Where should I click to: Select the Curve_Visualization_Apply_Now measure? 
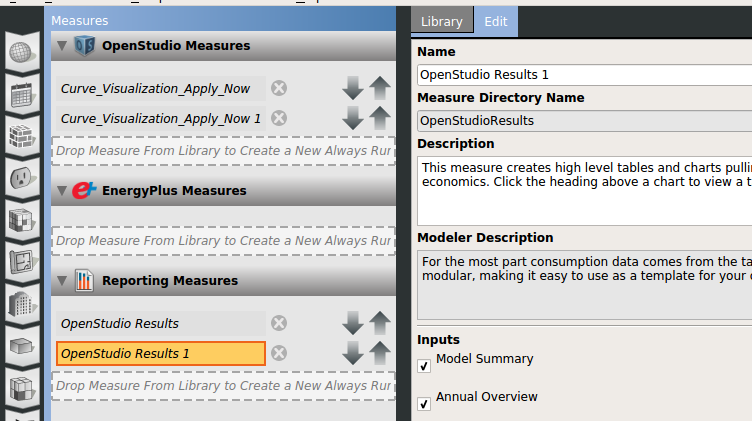pos(161,88)
